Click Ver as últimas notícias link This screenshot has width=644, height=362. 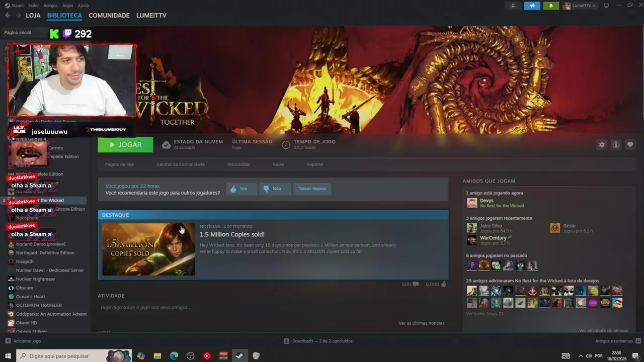[x=421, y=323]
